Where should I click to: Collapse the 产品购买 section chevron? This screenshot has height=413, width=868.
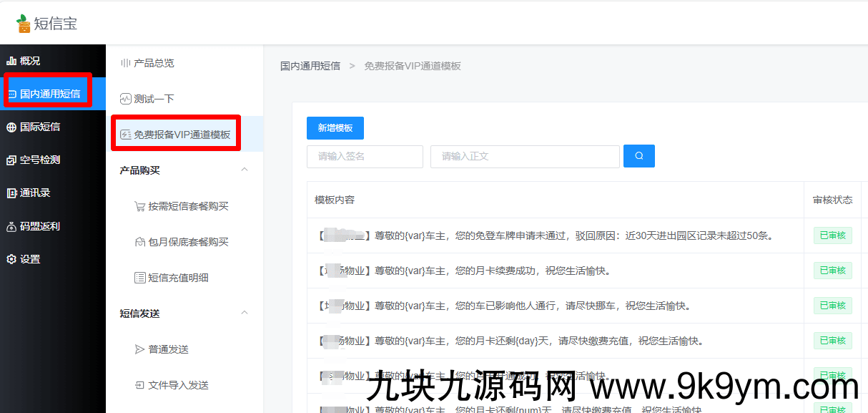tap(245, 170)
